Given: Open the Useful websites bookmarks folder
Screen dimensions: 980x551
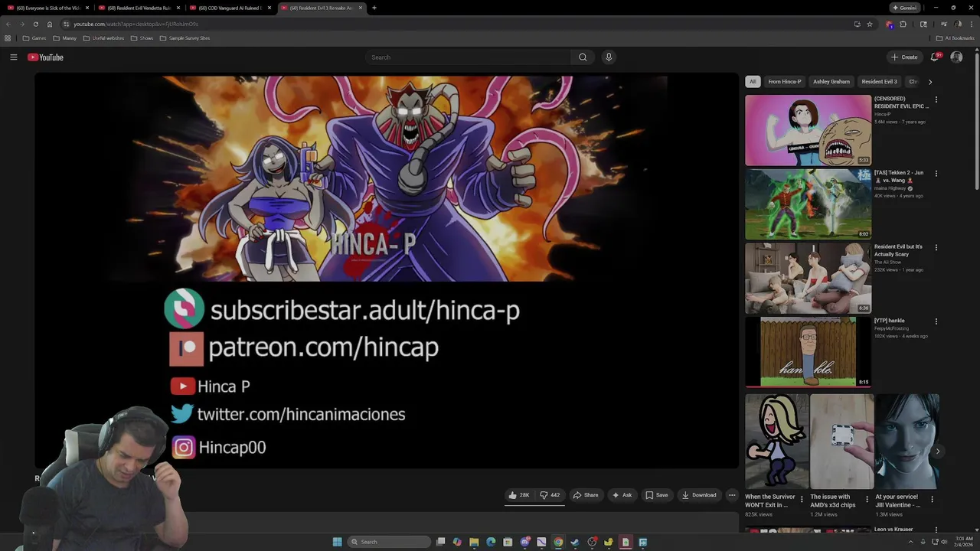Looking at the screenshot, I should 104,38.
